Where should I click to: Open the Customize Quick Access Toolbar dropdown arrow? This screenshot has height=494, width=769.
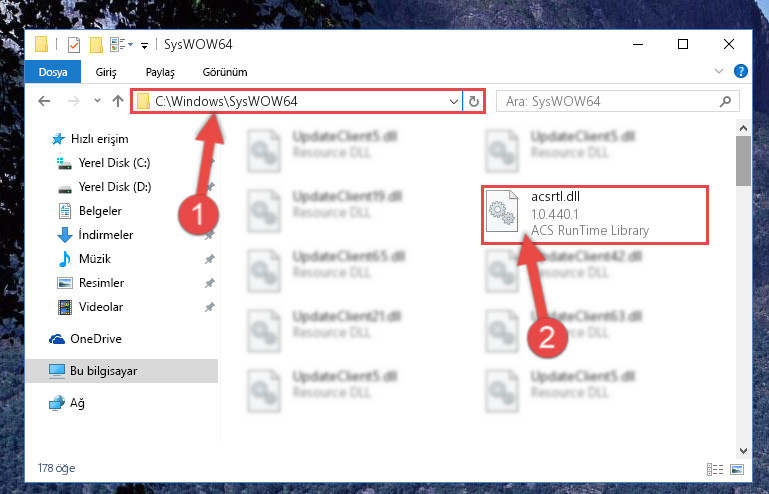coord(144,46)
